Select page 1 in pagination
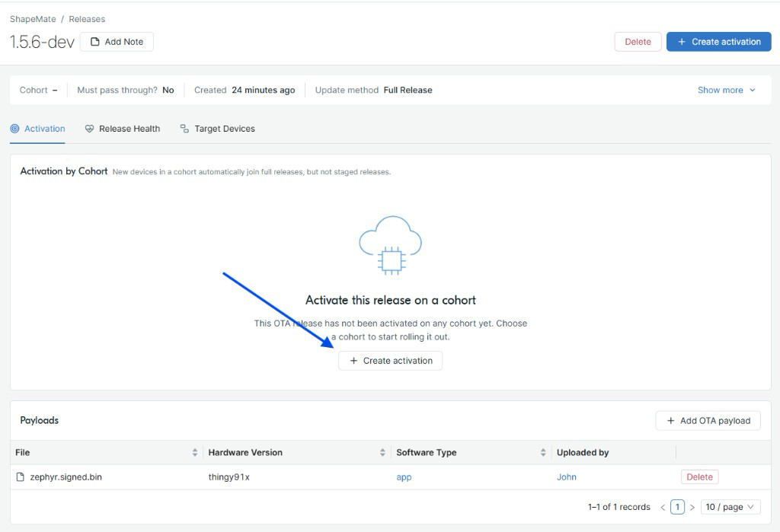Image resolution: width=780 pixels, height=532 pixels. [677, 507]
